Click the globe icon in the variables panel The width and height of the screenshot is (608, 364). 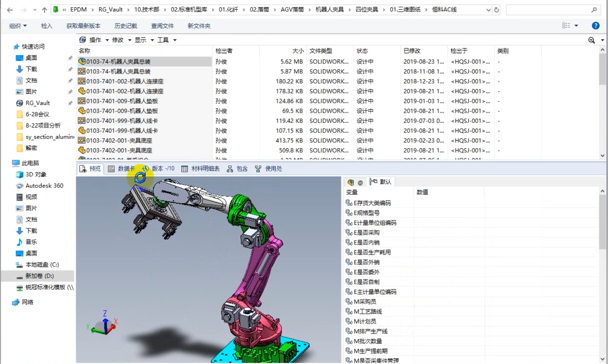pyautogui.click(x=351, y=182)
